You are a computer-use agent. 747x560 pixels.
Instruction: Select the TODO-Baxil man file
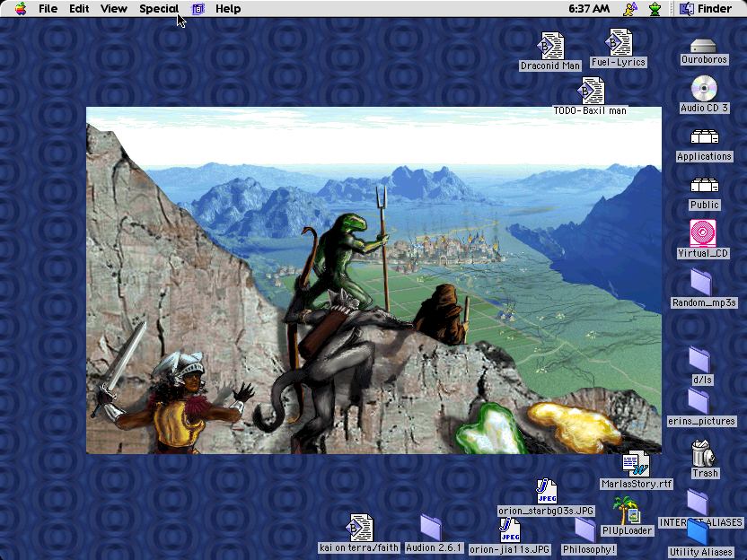click(590, 92)
